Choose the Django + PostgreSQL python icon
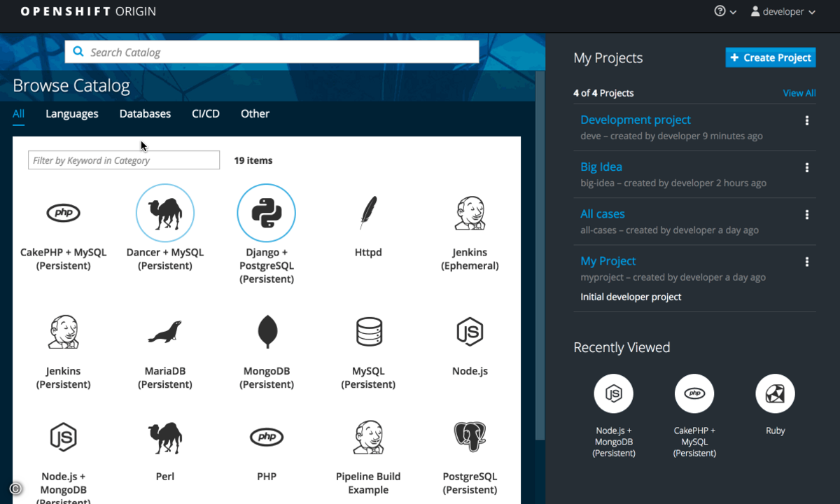This screenshot has width=840, height=504. (267, 213)
